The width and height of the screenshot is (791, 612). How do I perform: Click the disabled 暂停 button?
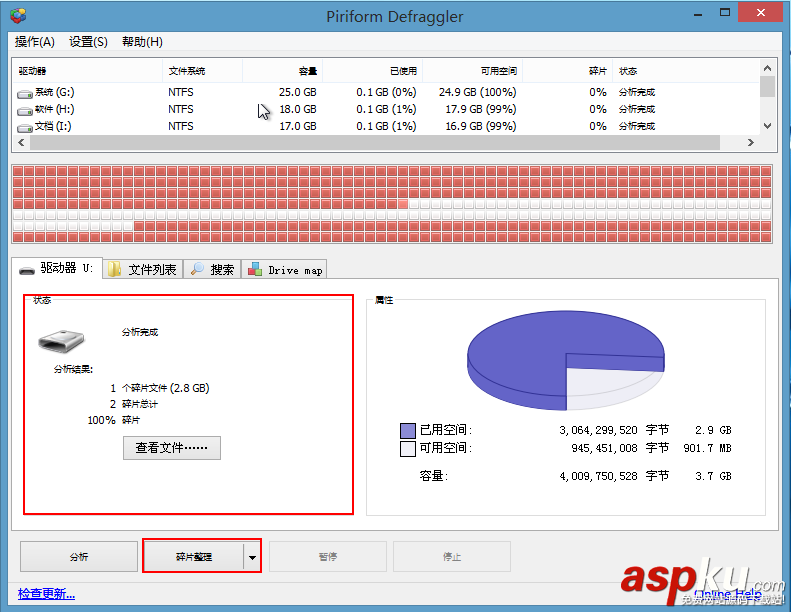pos(328,557)
